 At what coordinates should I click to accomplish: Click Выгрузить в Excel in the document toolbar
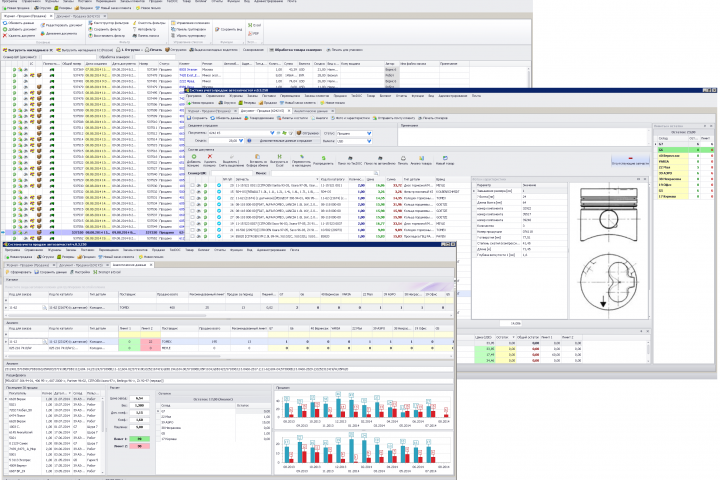[x=279, y=160]
